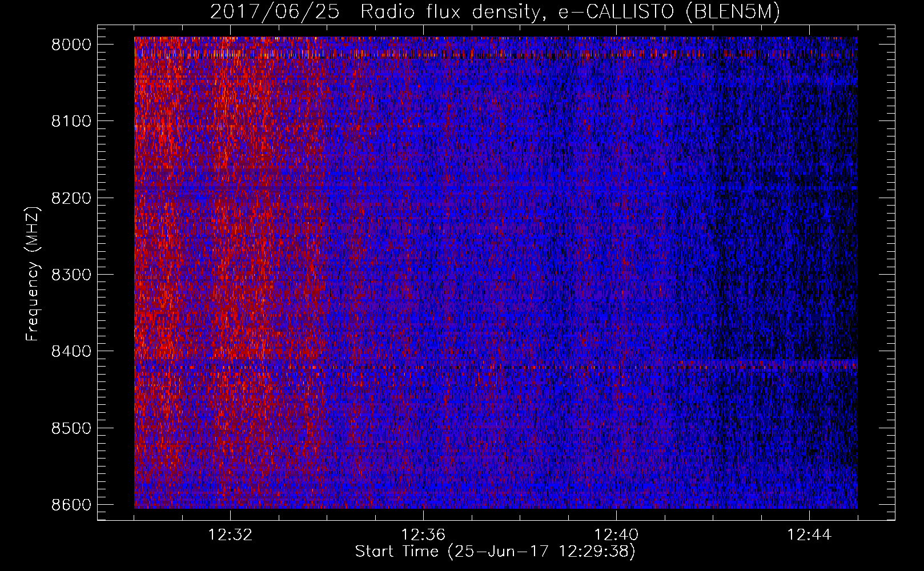Click the Start Time axis label
Image resolution: width=924 pixels, height=571 pixels.
pos(495,552)
